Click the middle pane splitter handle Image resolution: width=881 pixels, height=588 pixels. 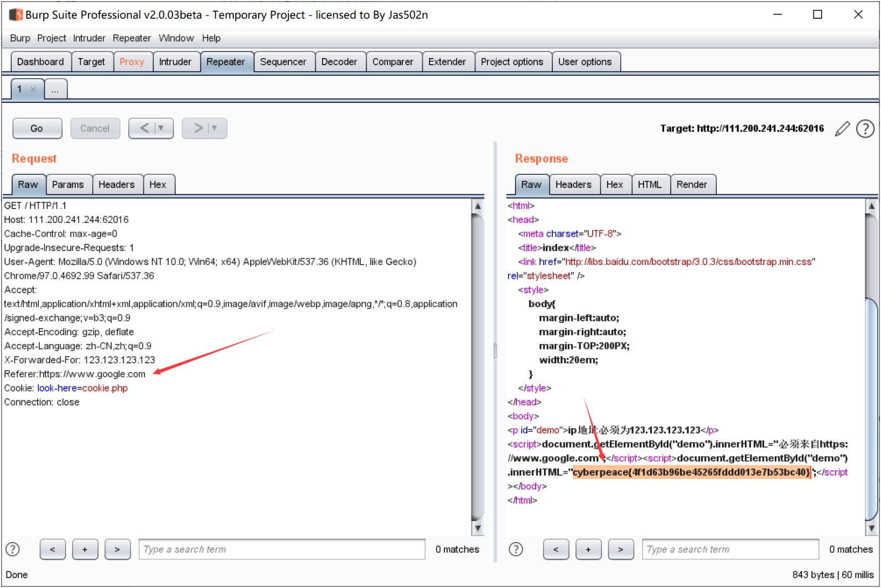tap(495, 351)
